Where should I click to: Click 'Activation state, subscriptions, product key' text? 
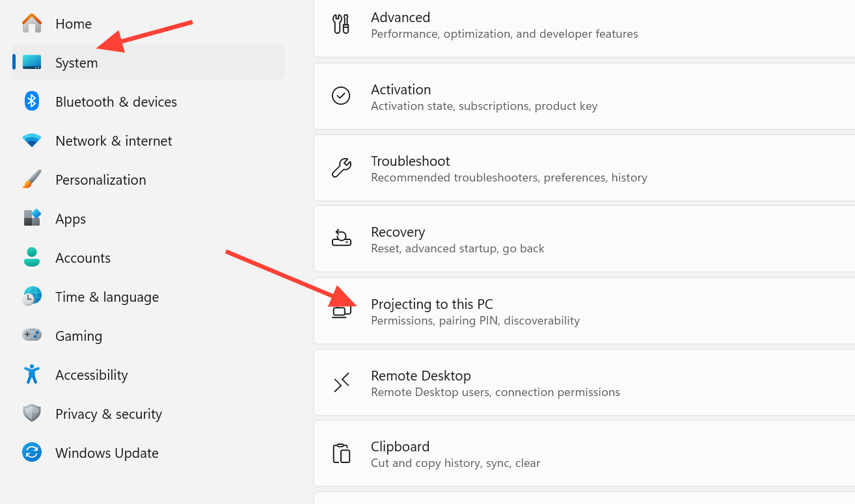pyautogui.click(x=484, y=106)
